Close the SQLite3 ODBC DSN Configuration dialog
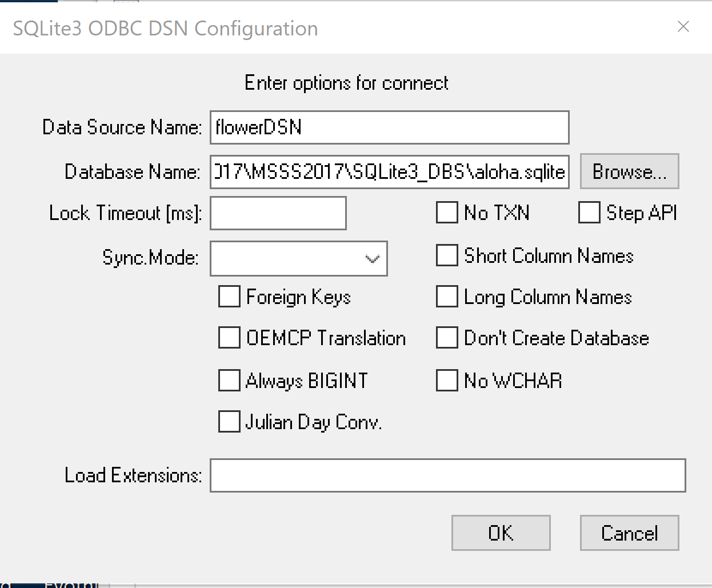Screen dimensions: 712x588 click(683, 26)
